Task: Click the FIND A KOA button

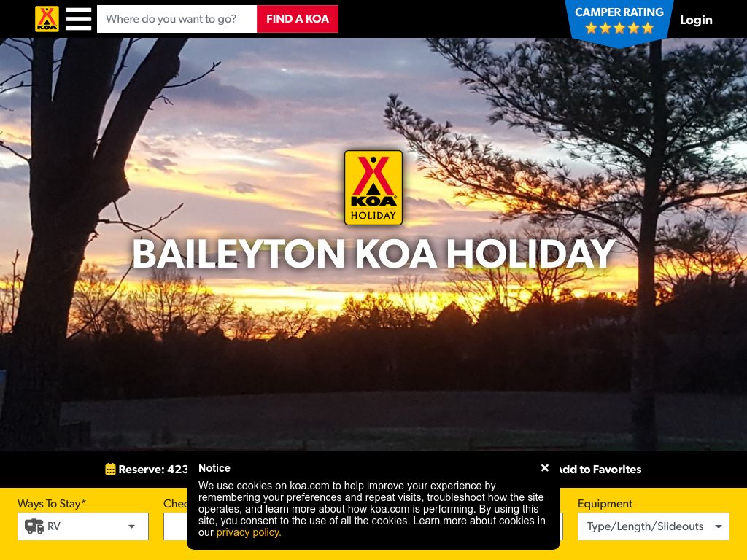Action: (x=298, y=19)
